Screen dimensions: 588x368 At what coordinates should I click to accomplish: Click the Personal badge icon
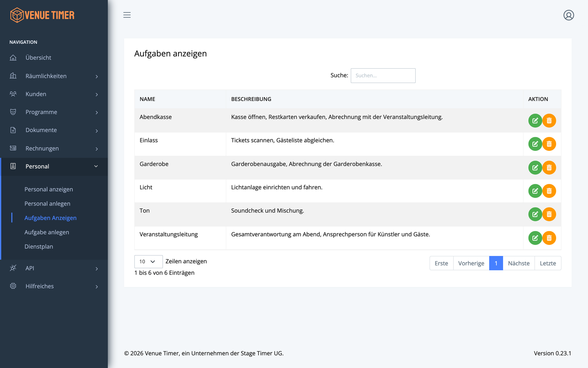click(x=13, y=166)
